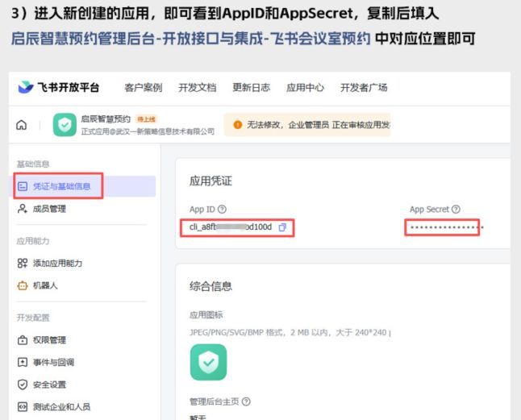Viewport: 521px width, 420px height.
Task: Open 客户案例 in the top navigation
Action: tap(144, 87)
